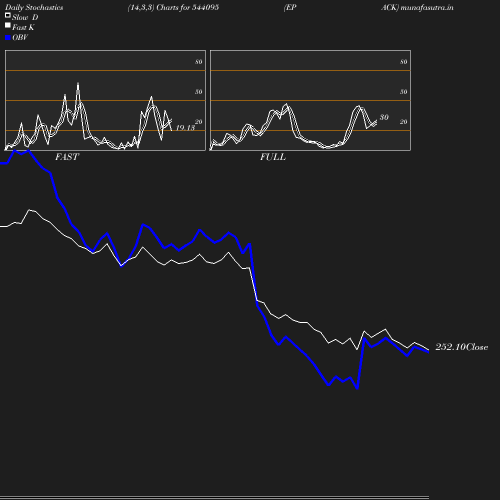Click the 'Fast K' legend text
500x500 pixels.
23,28
